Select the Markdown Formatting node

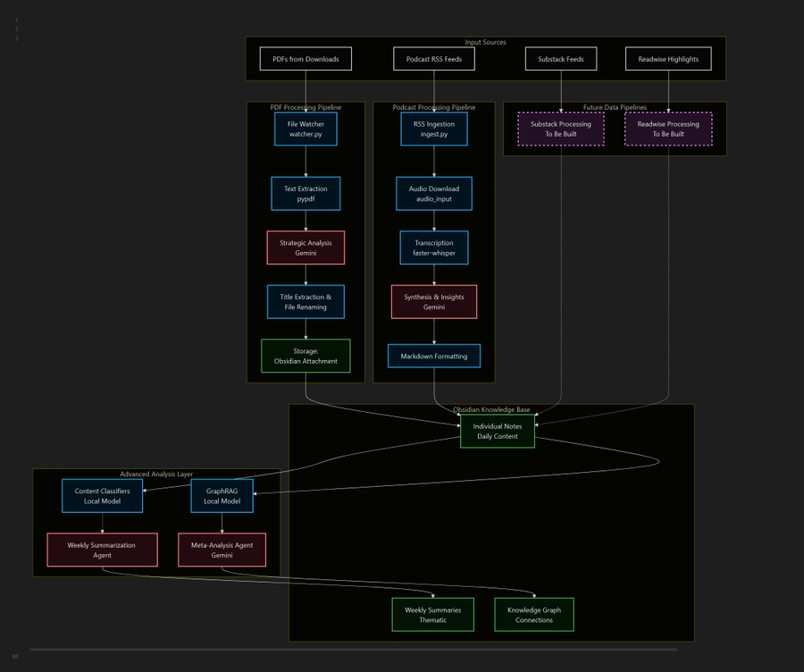[434, 356]
